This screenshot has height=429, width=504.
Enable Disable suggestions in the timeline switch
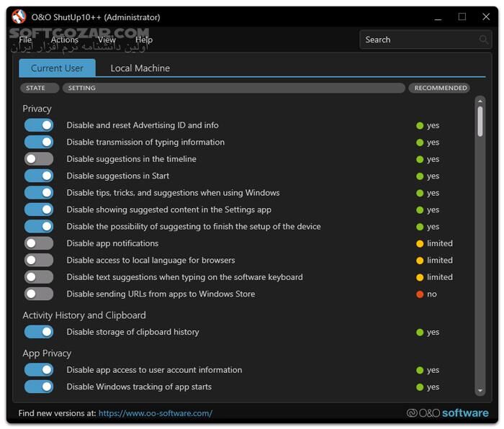[x=39, y=159]
